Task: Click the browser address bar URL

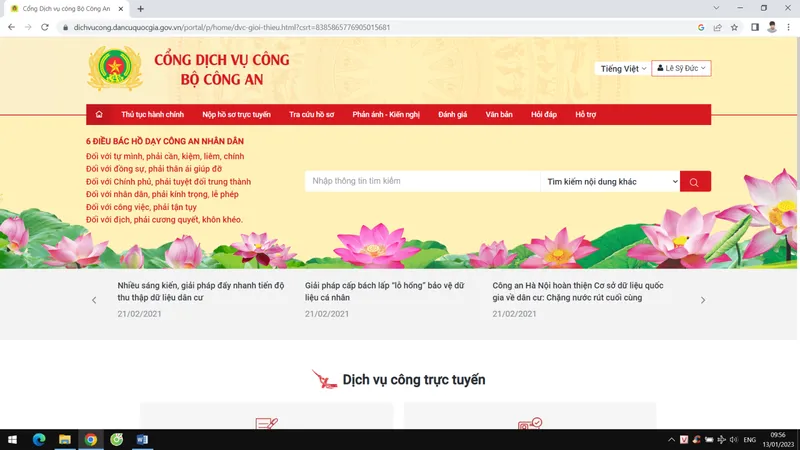Action: (x=232, y=28)
